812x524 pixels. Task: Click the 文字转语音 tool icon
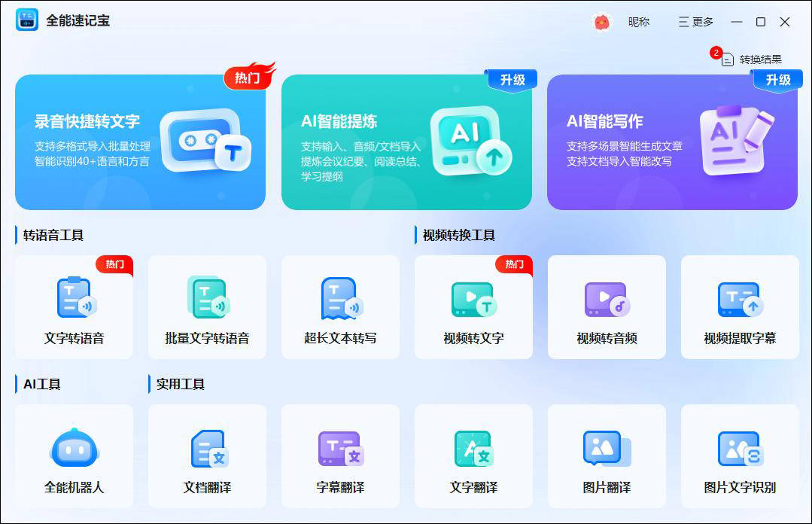[x=76, y=297]
